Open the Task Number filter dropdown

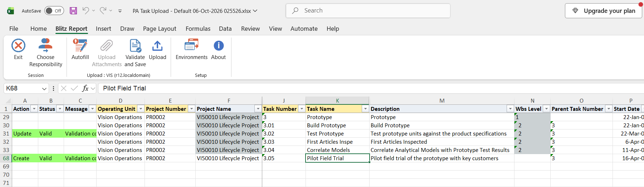[x=302, y=109]
